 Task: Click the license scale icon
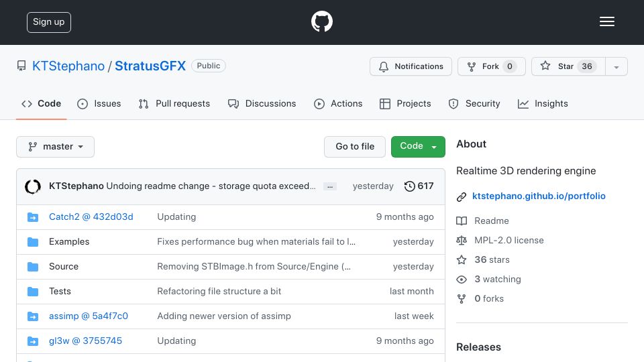[462, 241]
